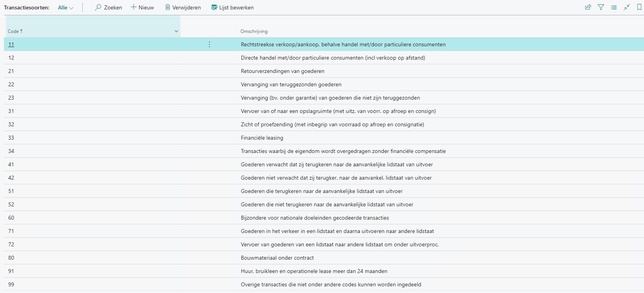
Task: Select the Retourverzendingen van goederen row
Action: (282, 71)
